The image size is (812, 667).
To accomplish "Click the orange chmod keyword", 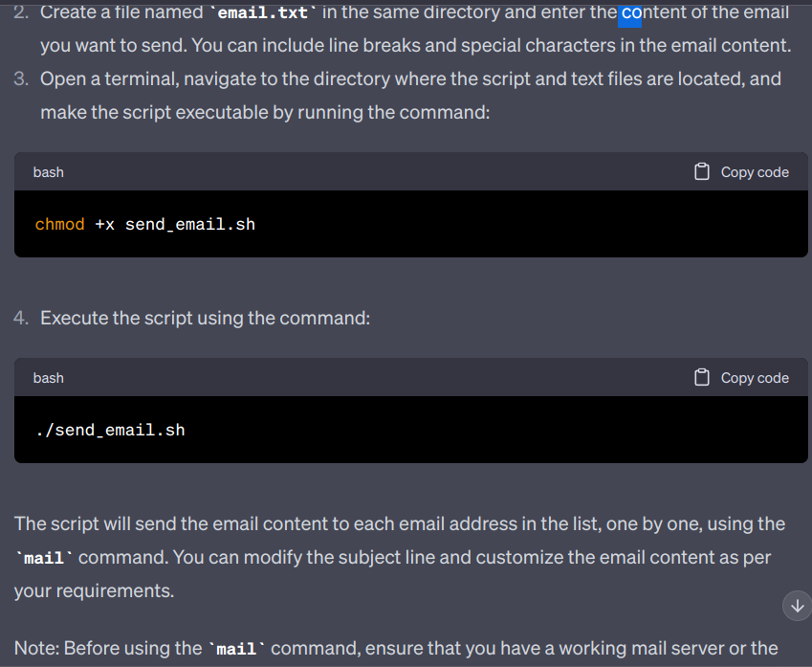I will pyautogui.click(x=60, y=224).
